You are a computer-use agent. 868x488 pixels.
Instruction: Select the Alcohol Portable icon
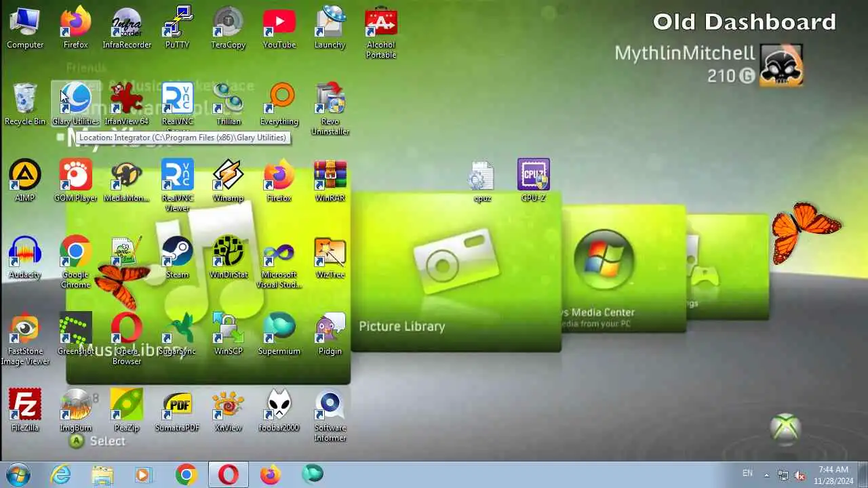pos(381,33)
